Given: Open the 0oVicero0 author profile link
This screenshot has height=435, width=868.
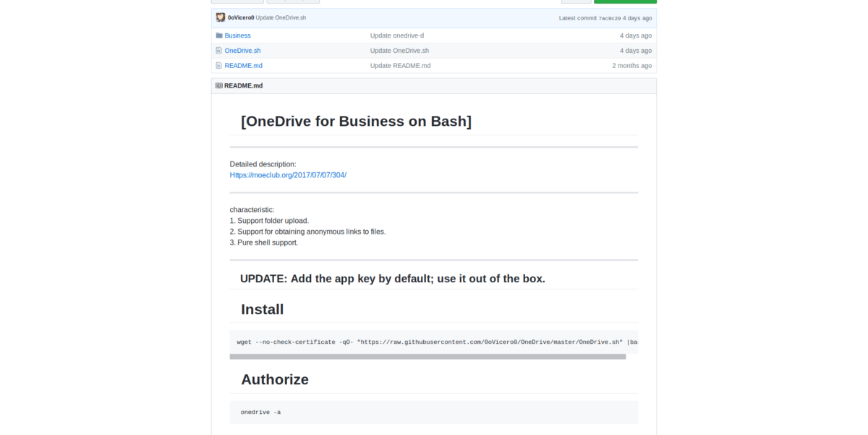Looking at the screenshot, I should click(x=241, y=17).
